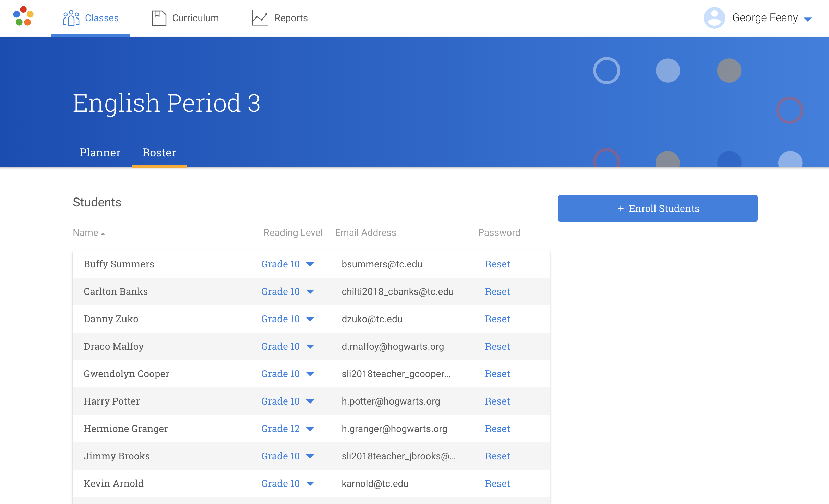The width and height of the screenshot is (829, 504).
Task: Switch to the Roster tab
Action: click(x=159, y=153)
